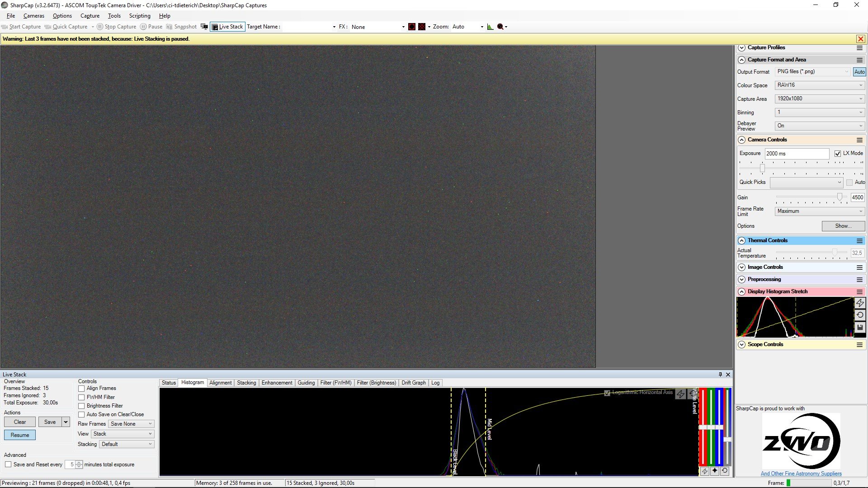Pin the Live Stack panel
868x488 pixels.
(x=720, y=374)
